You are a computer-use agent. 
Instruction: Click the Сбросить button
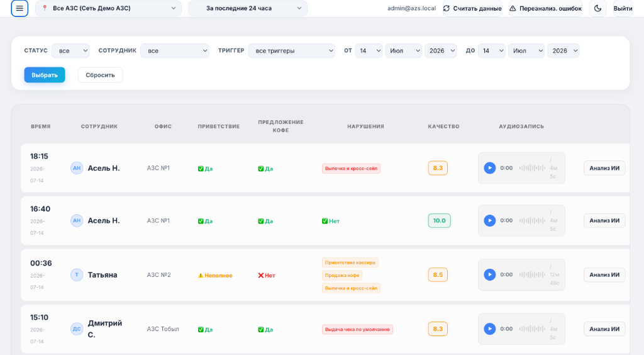click(x=100, y=75)
